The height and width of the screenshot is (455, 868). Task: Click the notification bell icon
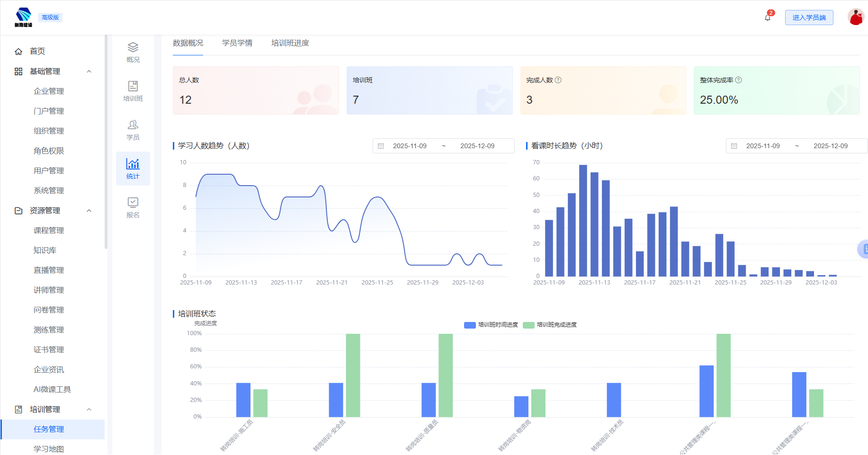[768, 18]
